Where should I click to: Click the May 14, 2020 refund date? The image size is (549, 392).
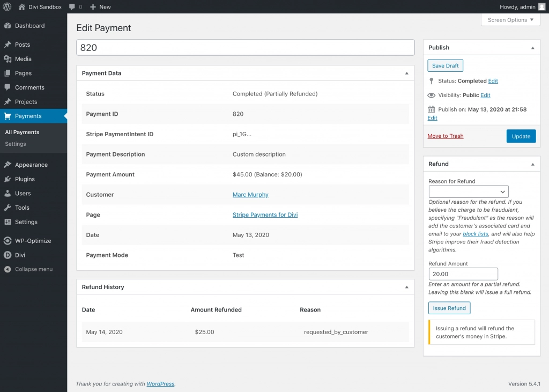(105, 332)
